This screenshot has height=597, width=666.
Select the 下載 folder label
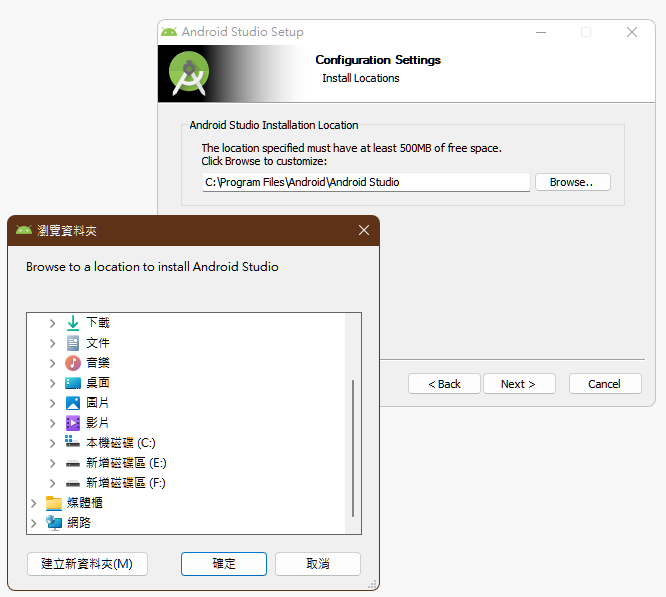(98, 323)
